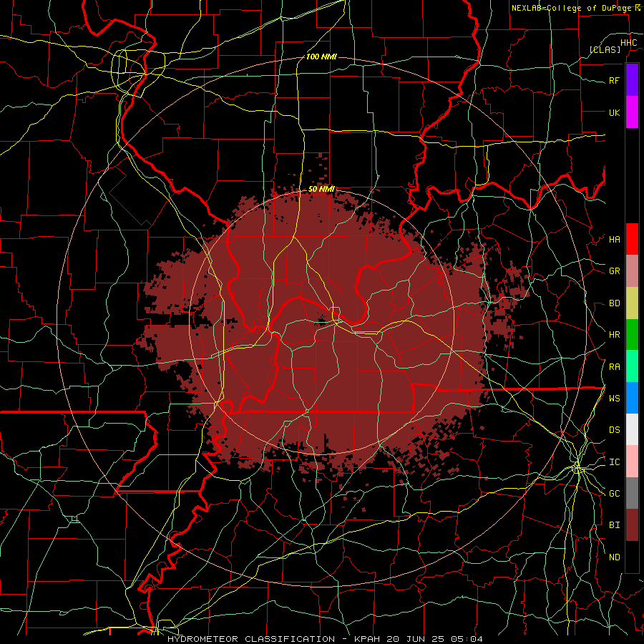Screen dimensions: 644x644
Task: Click the BD yellow-olive legend color block
Action: (632, 303)
